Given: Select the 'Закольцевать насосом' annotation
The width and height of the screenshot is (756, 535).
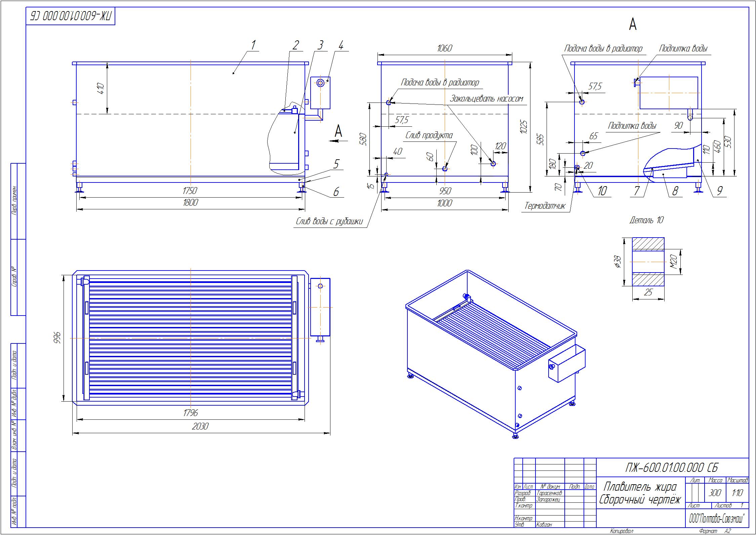Looking at the screenshot, I should (487, 99).
